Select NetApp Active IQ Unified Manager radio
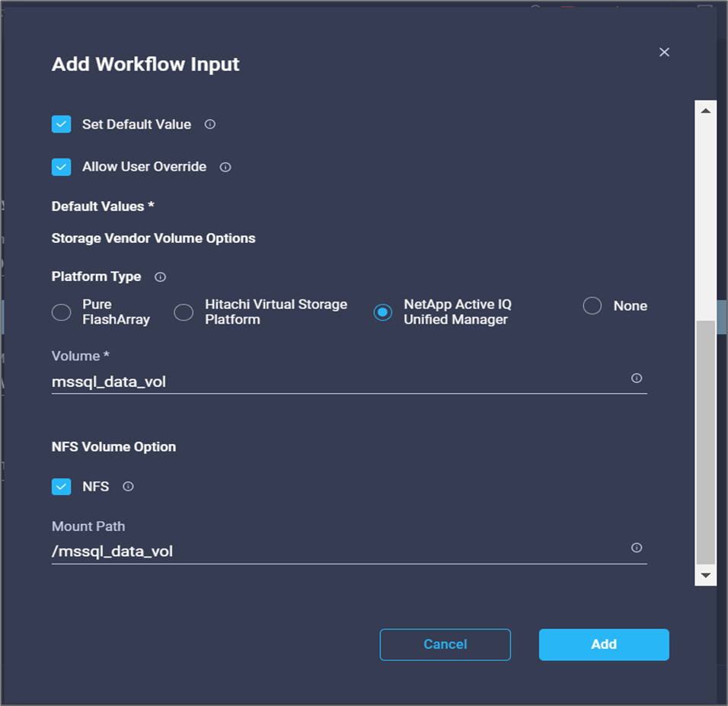The width and height of the screenshot is (728, 706). [x=382, y=312]
